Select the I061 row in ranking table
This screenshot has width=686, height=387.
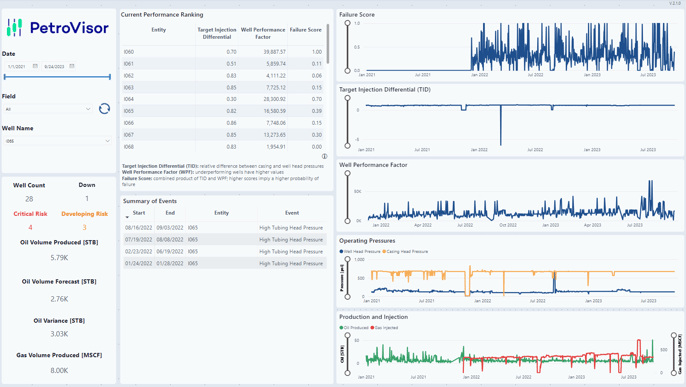point(223,63)
